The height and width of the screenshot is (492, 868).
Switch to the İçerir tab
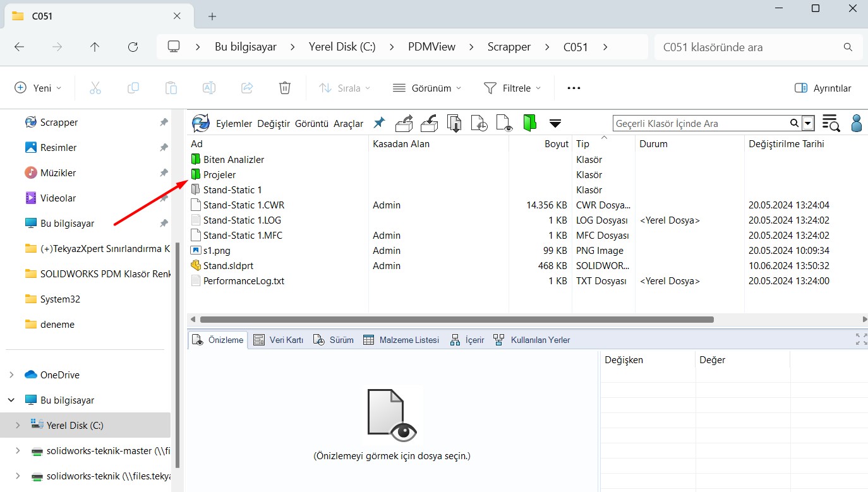467,340
